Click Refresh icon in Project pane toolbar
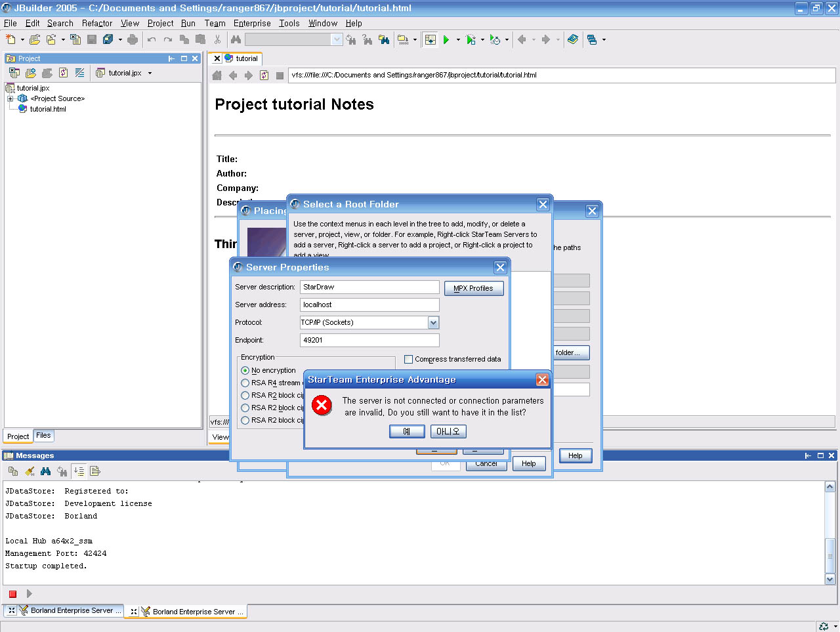840x632 pixels. point(64,73)
